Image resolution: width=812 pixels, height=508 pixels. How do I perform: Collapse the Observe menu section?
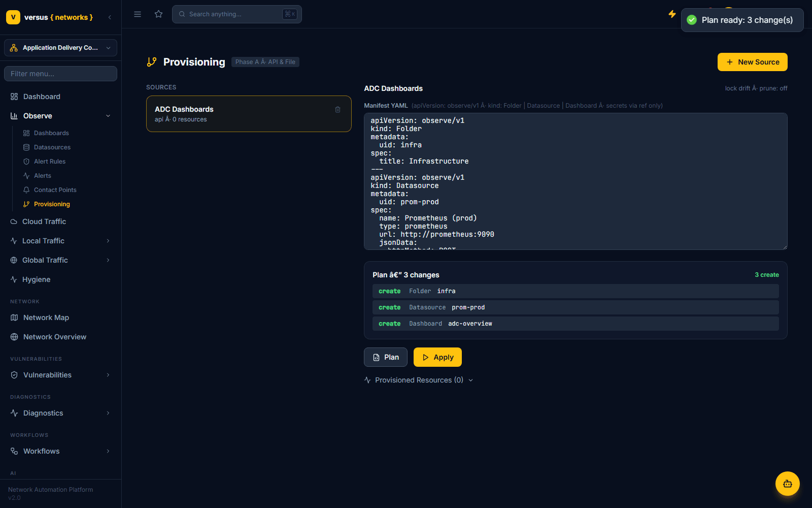pyautogui.click(x=108, y=116)
